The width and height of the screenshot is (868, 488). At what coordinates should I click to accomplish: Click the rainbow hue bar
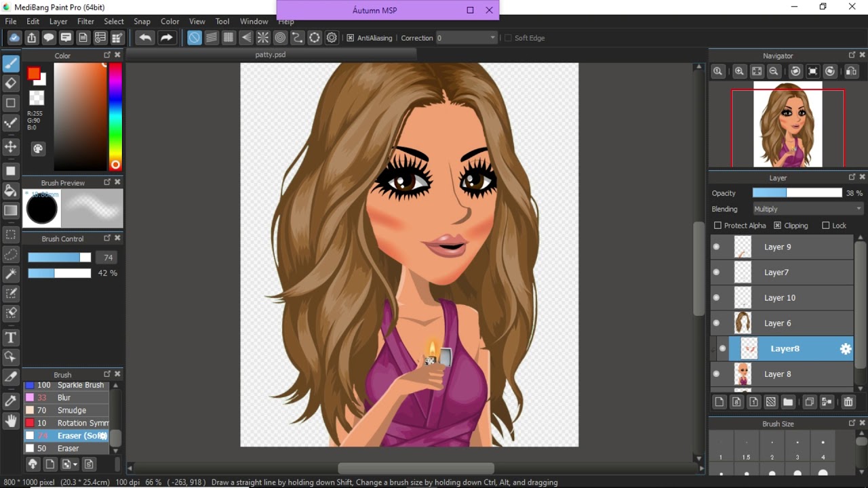coord(115,116)
